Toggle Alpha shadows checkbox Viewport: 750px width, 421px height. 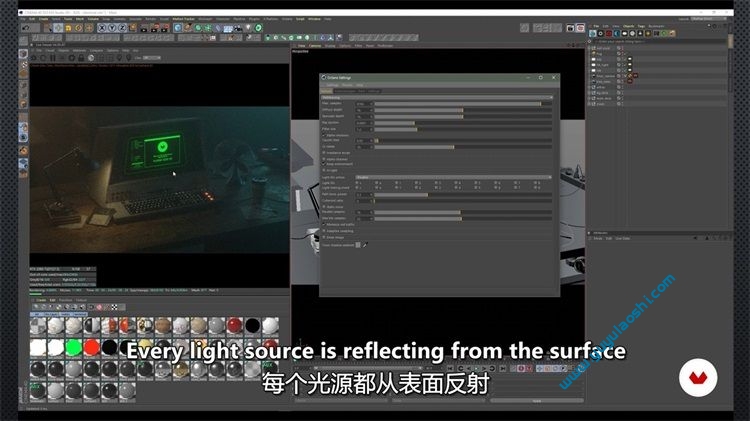click(324, 135)
